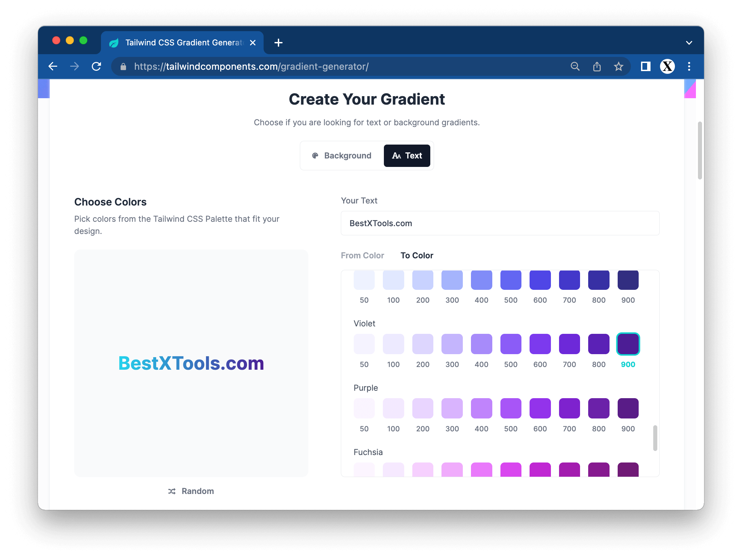Choose the Purple 700 color swatch
The width and height of the screenshot is (742, 560).
click(x=569, y=408)
